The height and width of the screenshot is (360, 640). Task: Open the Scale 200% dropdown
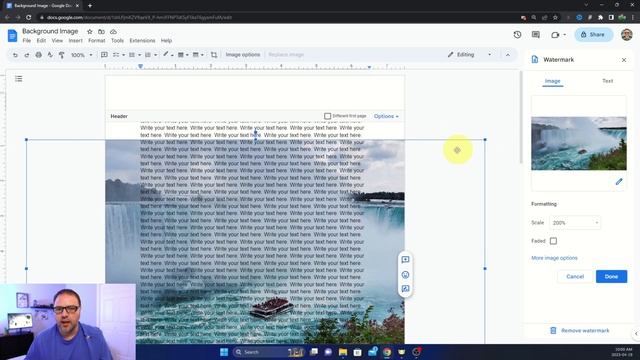[575, 223]
